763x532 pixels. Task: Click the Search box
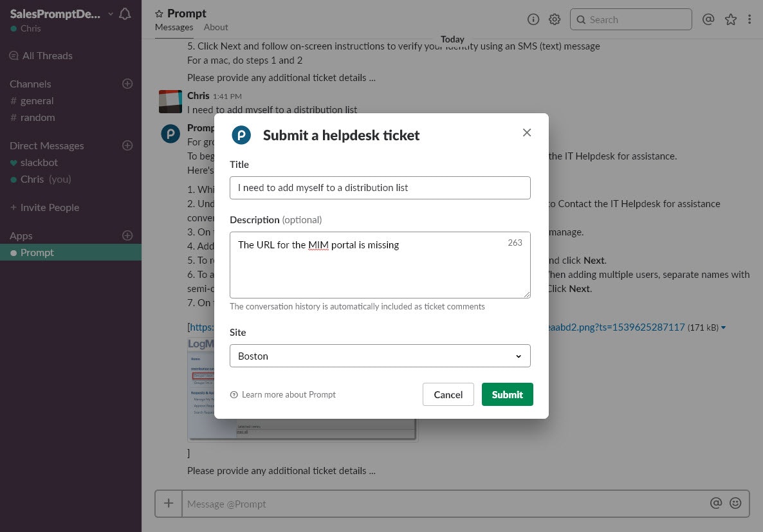[x=630, y=19]
